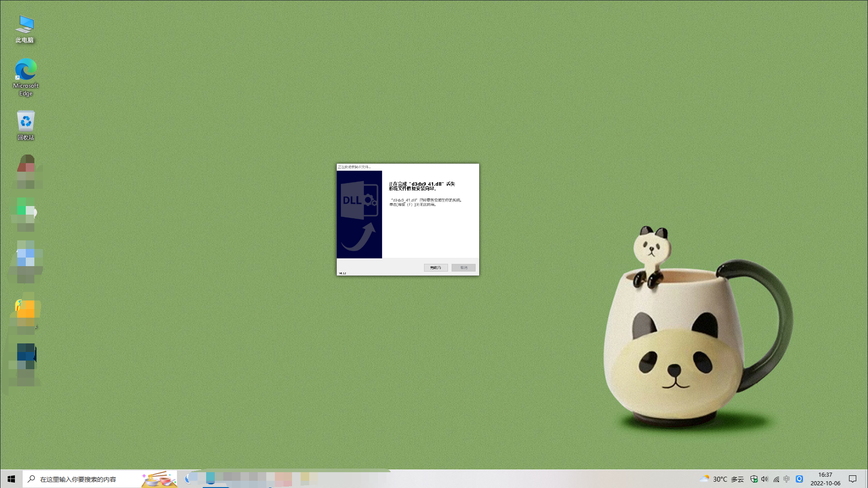The height and width of the screenshot is (488, 868).
Task: Click the taskbar search input field
Action: coord(86,479)
